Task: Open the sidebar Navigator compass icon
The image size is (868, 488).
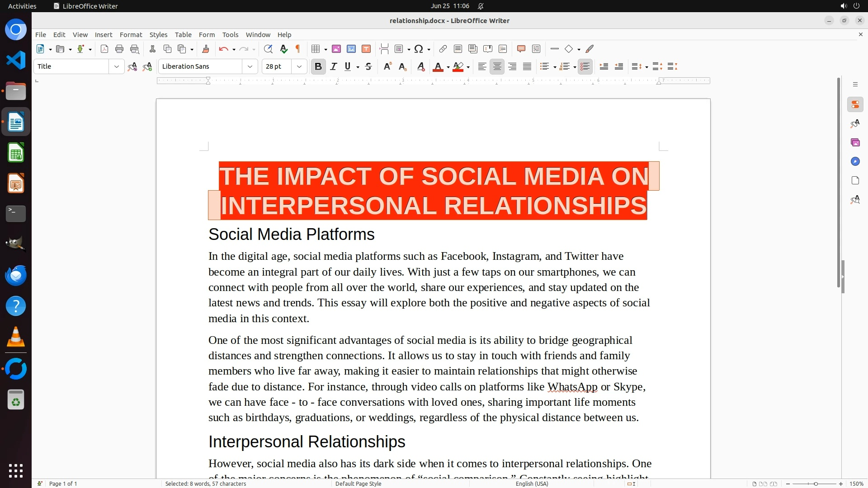Action: point(855,161)
